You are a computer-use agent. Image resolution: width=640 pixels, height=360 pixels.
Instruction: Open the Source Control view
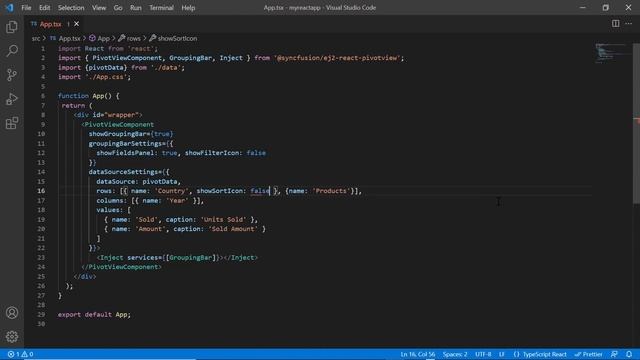point(12,75)
